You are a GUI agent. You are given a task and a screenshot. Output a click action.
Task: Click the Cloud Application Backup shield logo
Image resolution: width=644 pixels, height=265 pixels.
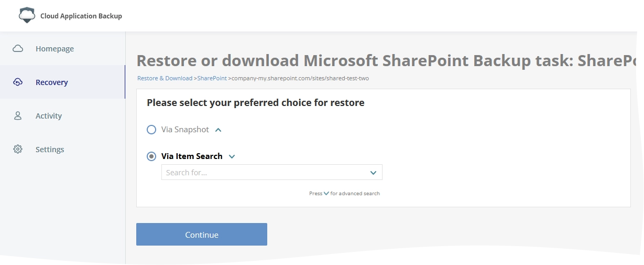[x=27, y=15]
